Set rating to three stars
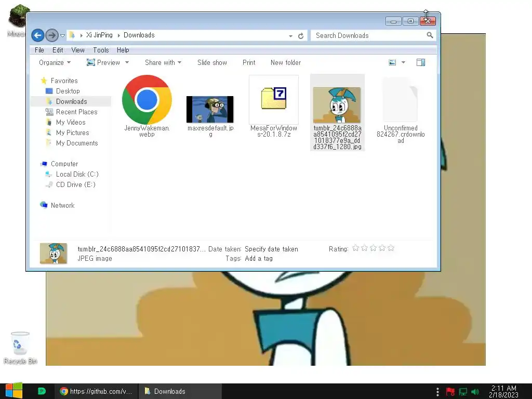Image resolution: width=532 pixels, height=399 pixels. point(373,248)
